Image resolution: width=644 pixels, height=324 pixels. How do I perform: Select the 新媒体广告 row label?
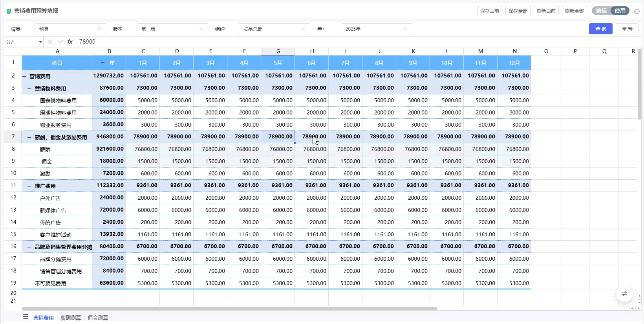[53, 210]
